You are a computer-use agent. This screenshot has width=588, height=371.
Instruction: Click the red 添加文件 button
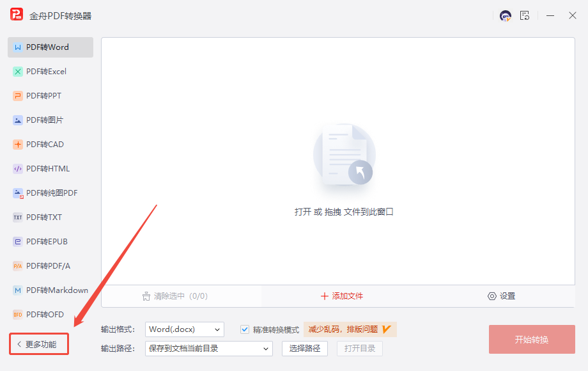tap(342, 296)
